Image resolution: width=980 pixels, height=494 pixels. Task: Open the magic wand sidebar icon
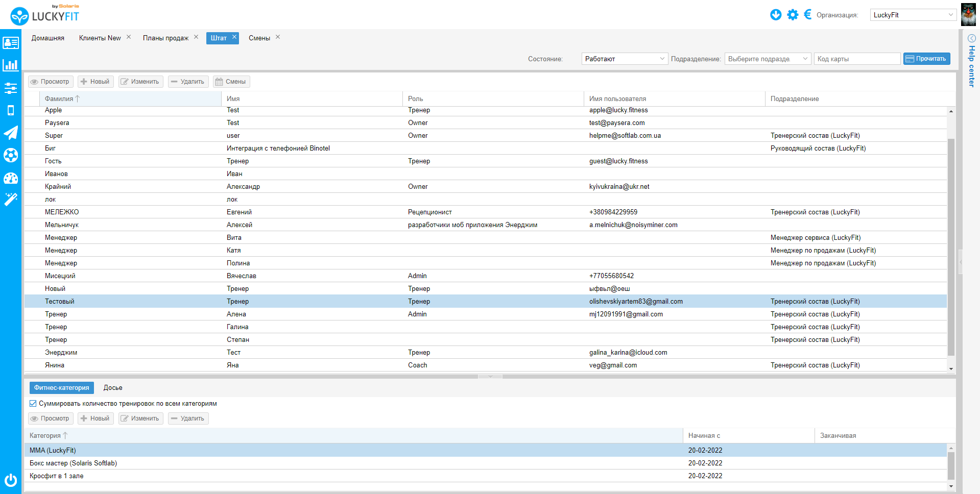(11, 200)
